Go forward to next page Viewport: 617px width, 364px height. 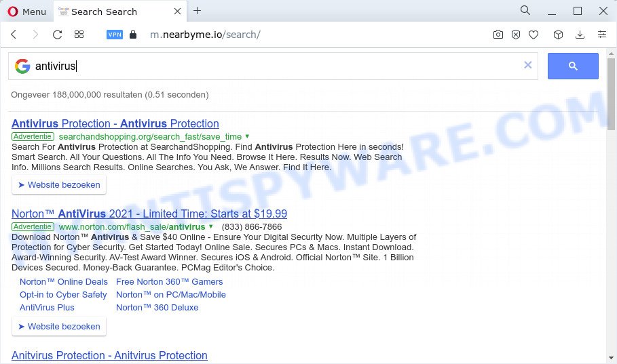coord(35,35)
